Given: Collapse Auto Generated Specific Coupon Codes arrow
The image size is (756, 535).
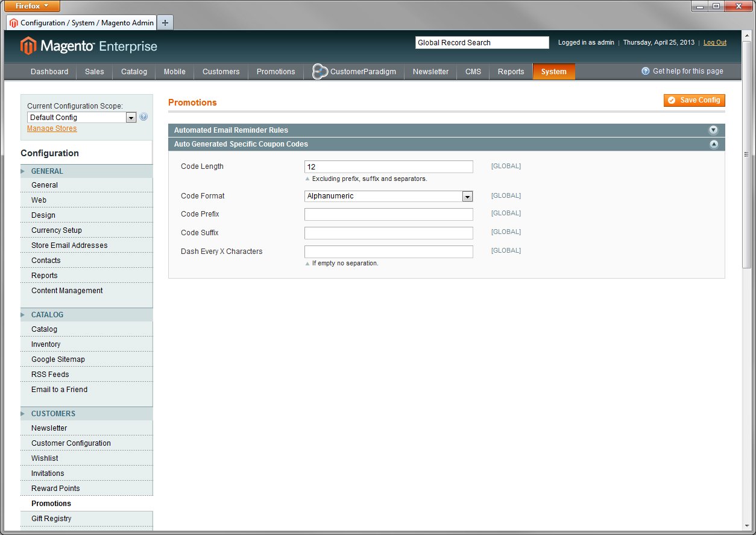Looking at the screenshot, I should 714,144.
